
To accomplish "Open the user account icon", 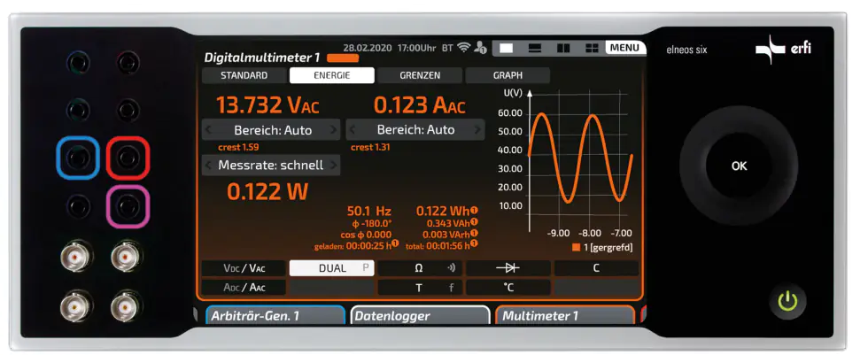I will (x=481, y=47).
